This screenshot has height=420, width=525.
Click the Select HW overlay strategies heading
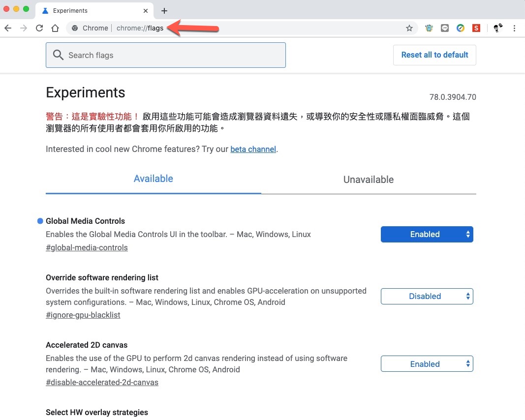[97, 412]
